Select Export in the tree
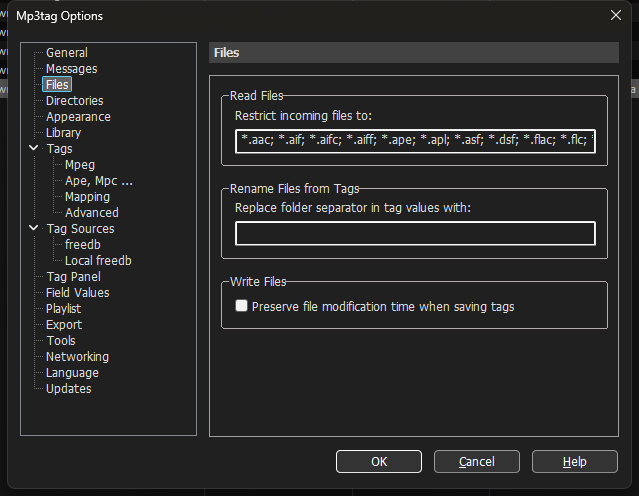The width and height of the screenshot is (639, 496). (x=64, y=324)
